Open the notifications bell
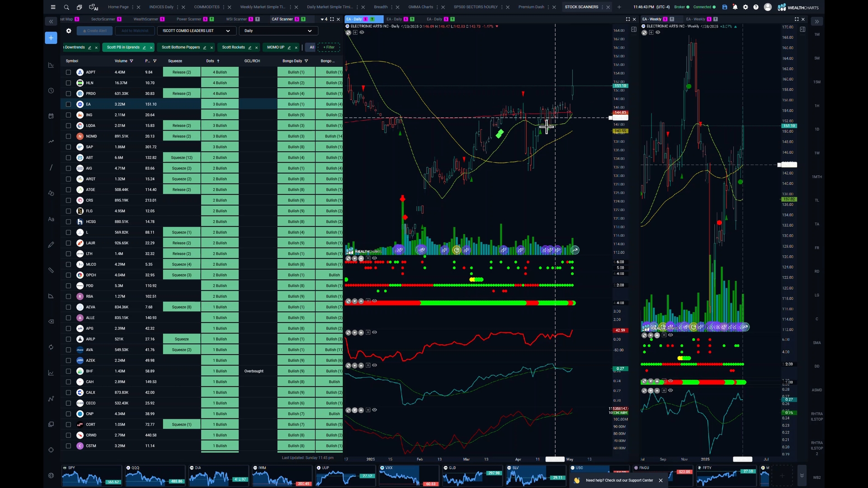The image size is (868, 488). point(735,7)
